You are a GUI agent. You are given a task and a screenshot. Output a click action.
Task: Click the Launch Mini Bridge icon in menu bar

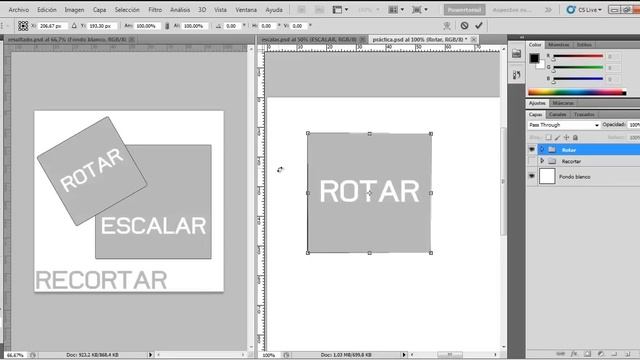(x=320, y=10)
